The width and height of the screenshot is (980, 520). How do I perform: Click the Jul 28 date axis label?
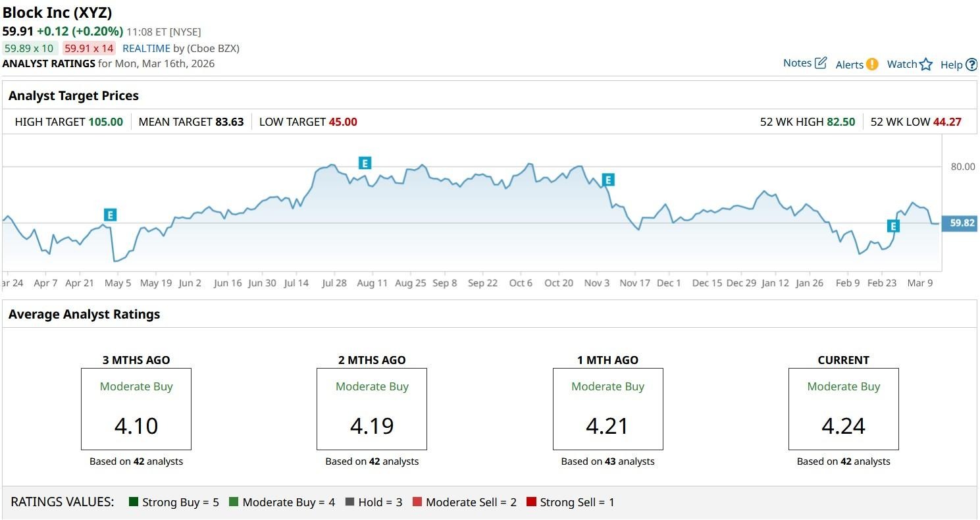(334, 283)
